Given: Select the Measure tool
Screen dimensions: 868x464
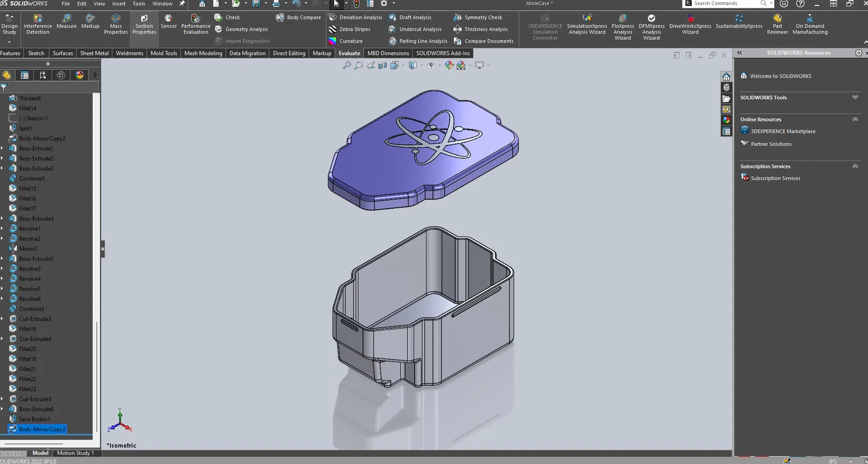Looking at the screenshot, I should coord(67,22).
